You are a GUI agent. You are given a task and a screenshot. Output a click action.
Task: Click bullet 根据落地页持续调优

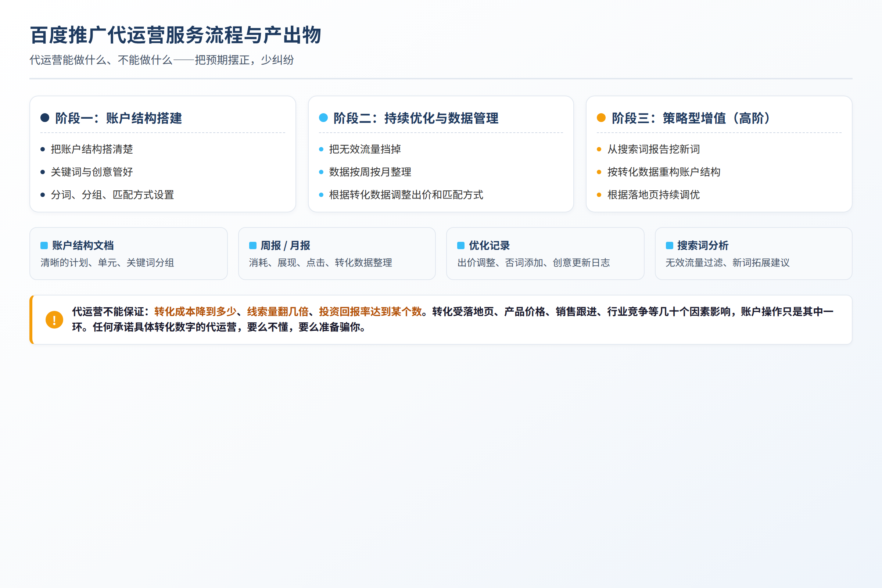654,195
